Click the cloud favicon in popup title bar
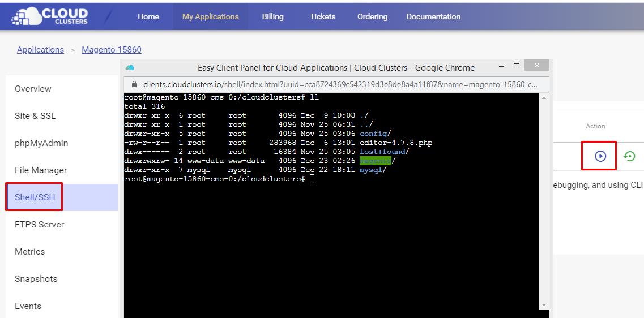Image resolution: width=644 pixels, height=318 pixels. 130,67
